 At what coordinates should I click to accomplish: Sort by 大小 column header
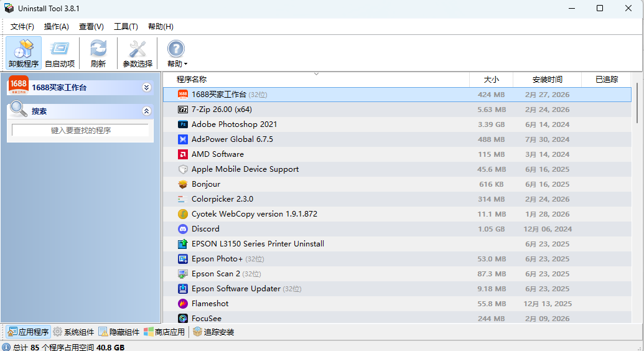tap(491, 79)
